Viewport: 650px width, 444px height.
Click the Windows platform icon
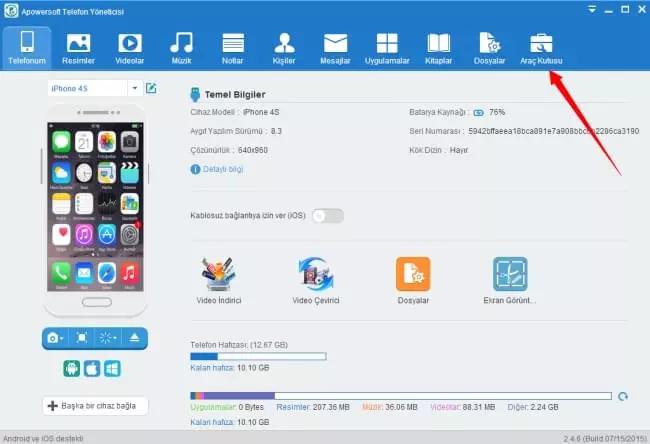point(112,368)
